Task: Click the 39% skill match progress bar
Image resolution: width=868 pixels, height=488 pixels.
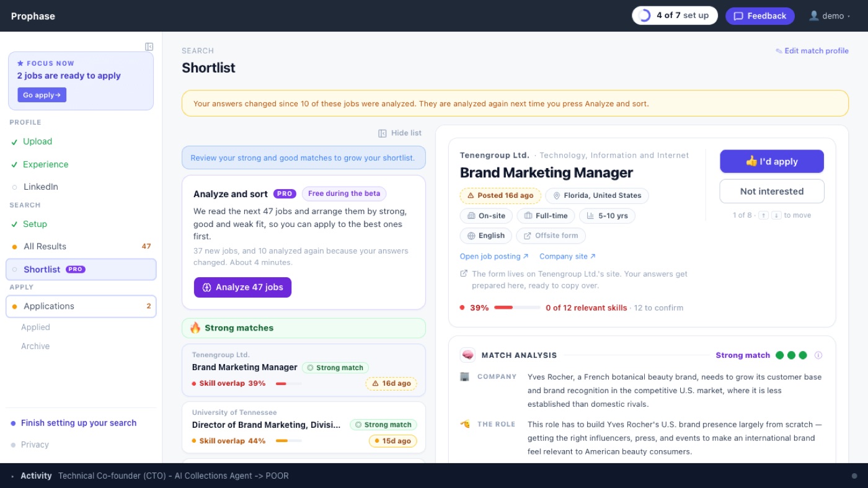Action: (517, 308)
